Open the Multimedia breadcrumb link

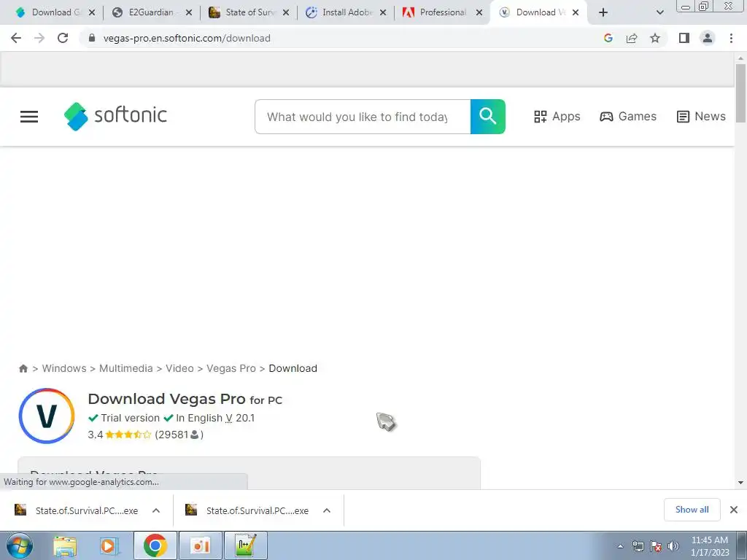click(125, 368)
